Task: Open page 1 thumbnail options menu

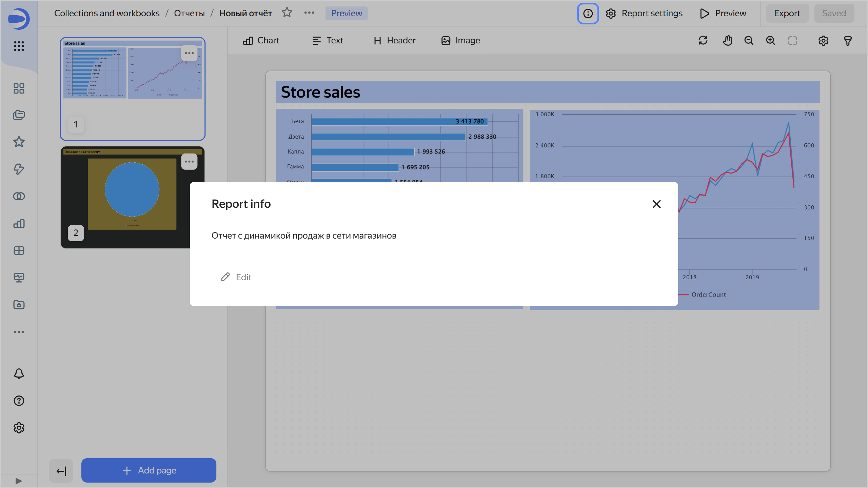Action: tap(189, 53)
